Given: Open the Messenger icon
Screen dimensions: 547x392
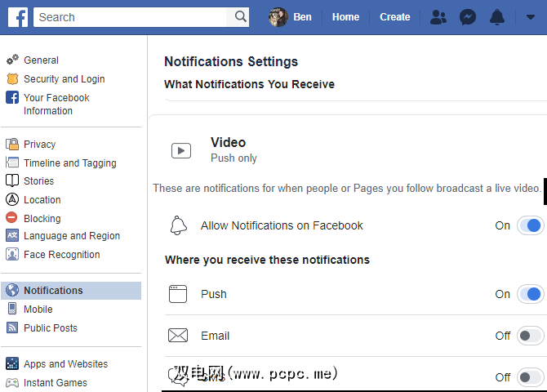Looking at the screenshot, I should [x=468, y=17].
